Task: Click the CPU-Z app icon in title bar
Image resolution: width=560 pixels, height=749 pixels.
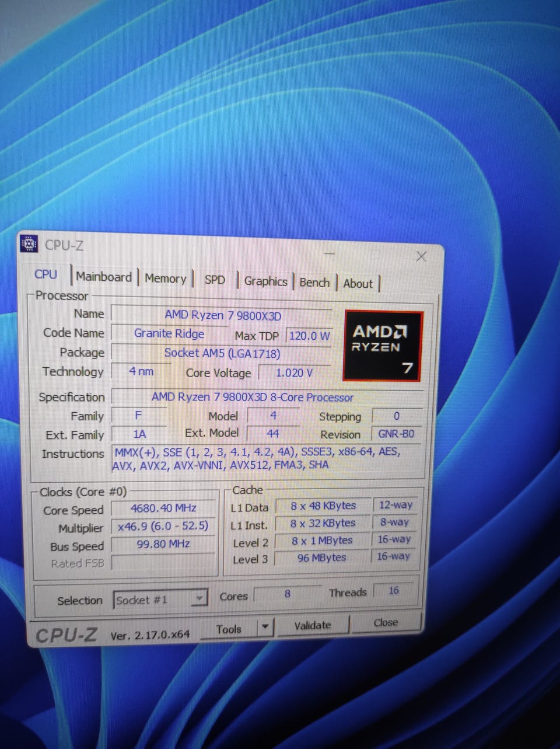Action: coord(29,243)
